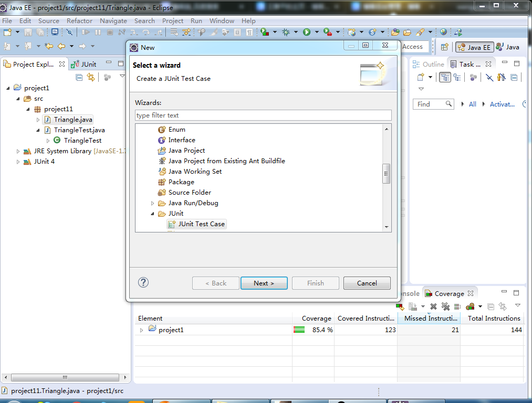Collapse the project1 tree node

pos(8,88)
